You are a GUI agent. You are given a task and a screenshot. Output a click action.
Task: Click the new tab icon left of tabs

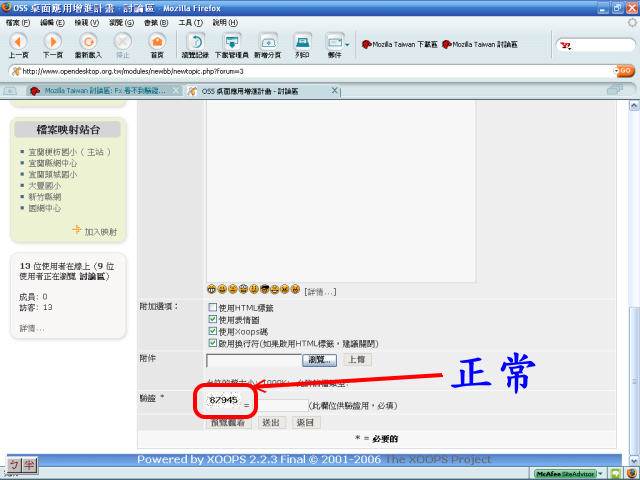10,91
